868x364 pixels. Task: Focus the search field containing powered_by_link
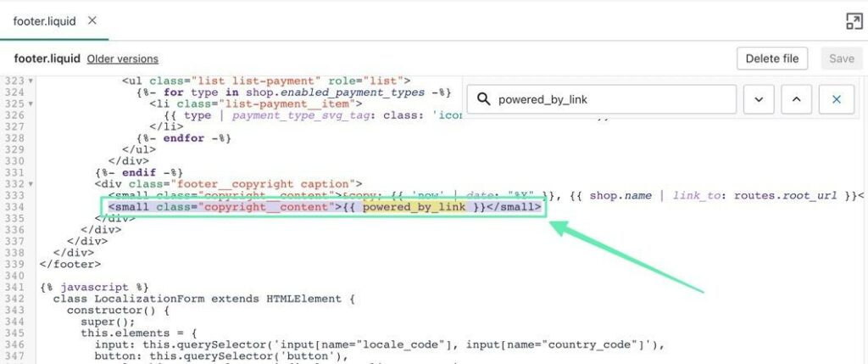[x=602, y=100]
